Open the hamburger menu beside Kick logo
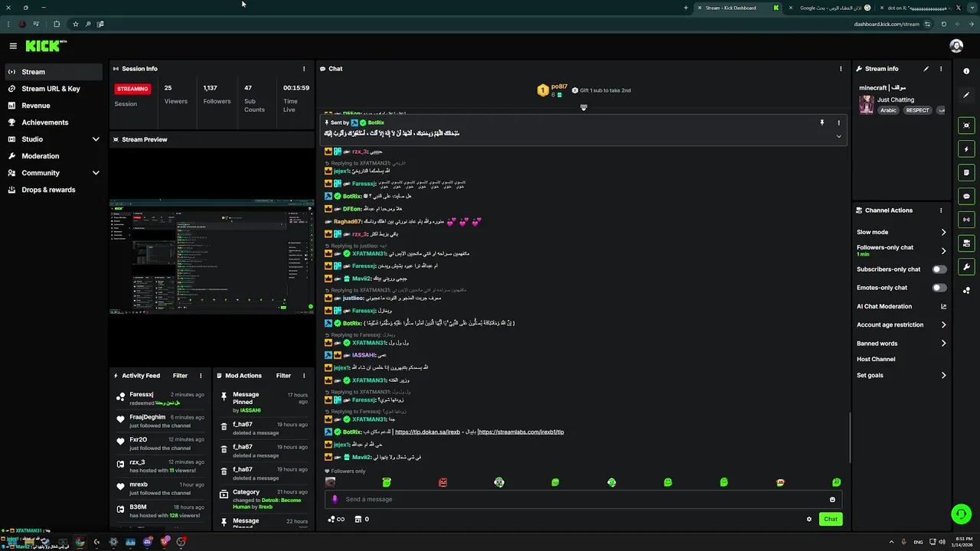 (13, 46)
